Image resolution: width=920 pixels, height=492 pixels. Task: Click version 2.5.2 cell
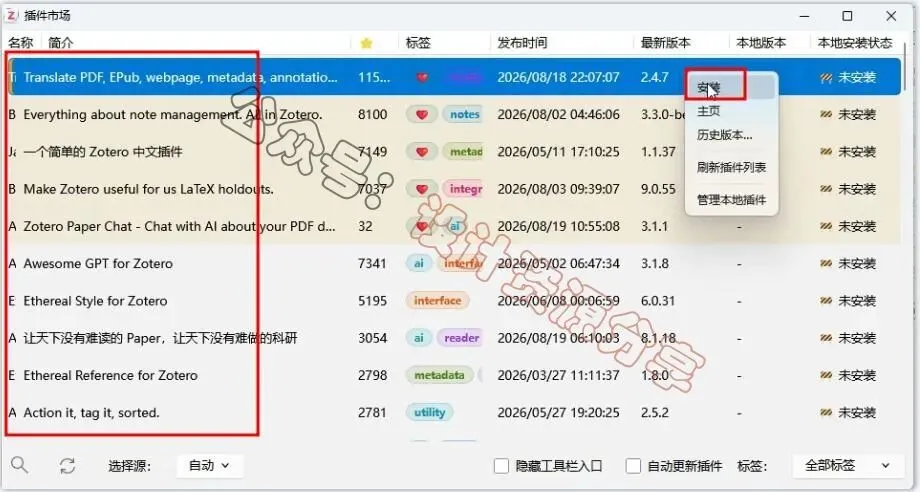tap(655, 413)
